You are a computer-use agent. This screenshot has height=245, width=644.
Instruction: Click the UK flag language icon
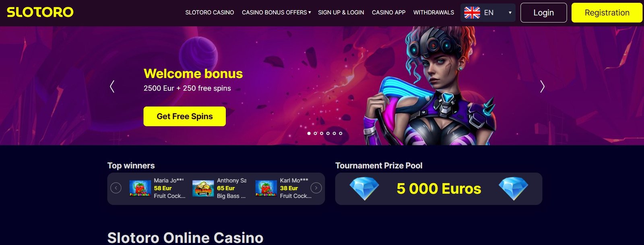point(472,12)
